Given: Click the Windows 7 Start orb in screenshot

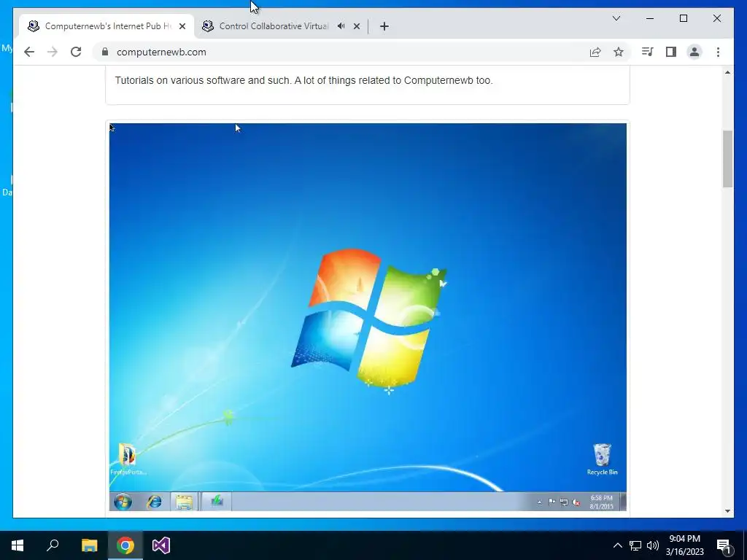Looking at the screenshot, I should (x=123, y=502).
